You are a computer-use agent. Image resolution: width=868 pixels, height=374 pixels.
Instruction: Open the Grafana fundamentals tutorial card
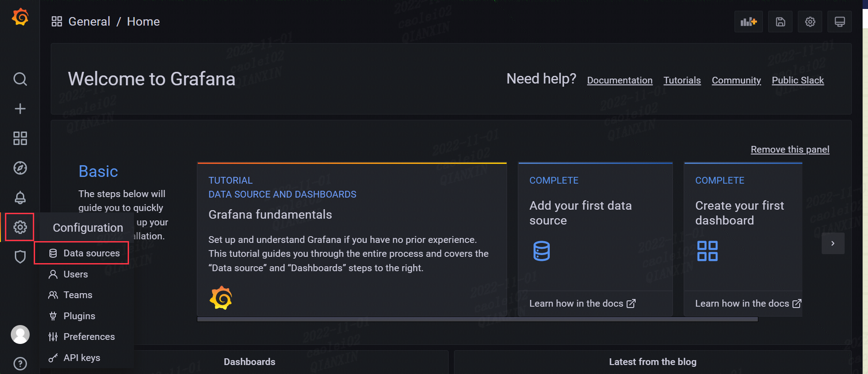(352, 239)
